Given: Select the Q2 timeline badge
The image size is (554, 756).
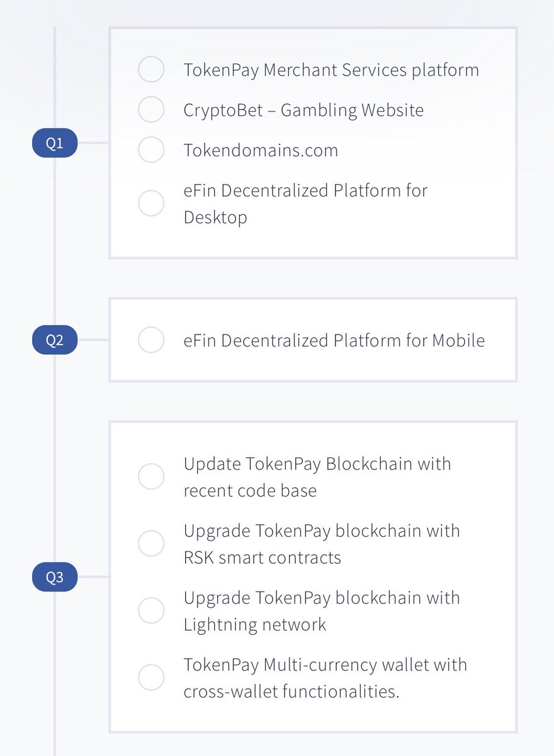Looking at the screenshot, I should [55, 341].
